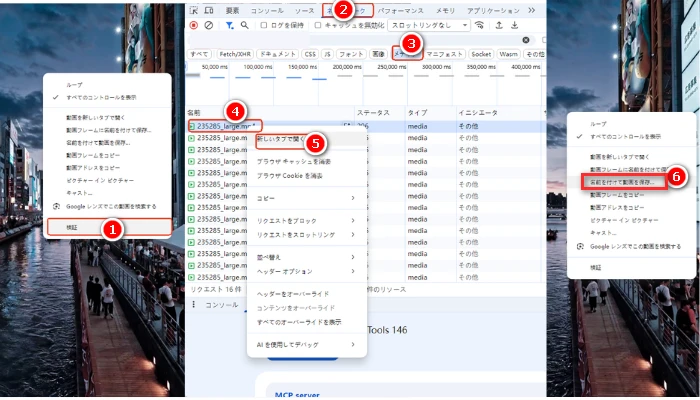Screen dimensions: 700x400
Task: Select the ドキュメント filter chip
Action: point(278,54)
